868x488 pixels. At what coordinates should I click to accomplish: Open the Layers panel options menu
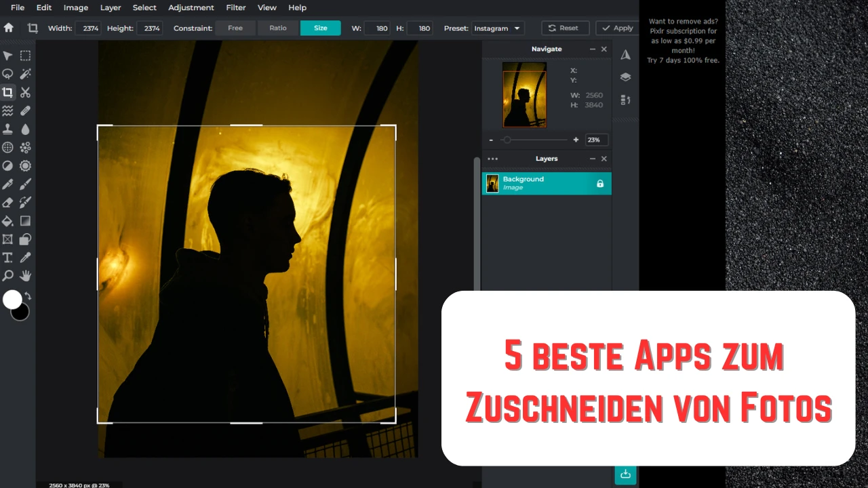click(492, 158)
